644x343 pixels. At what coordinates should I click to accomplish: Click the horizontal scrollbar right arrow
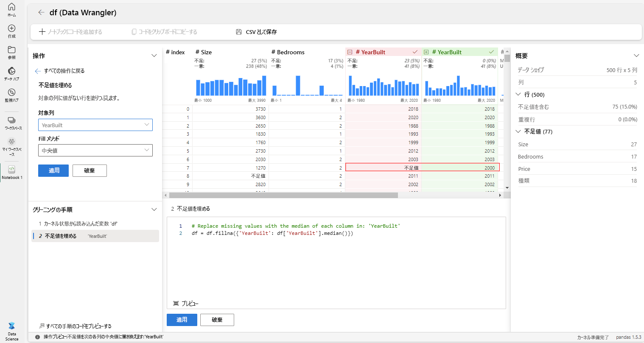pyautogui.click(x=500, y=195)
